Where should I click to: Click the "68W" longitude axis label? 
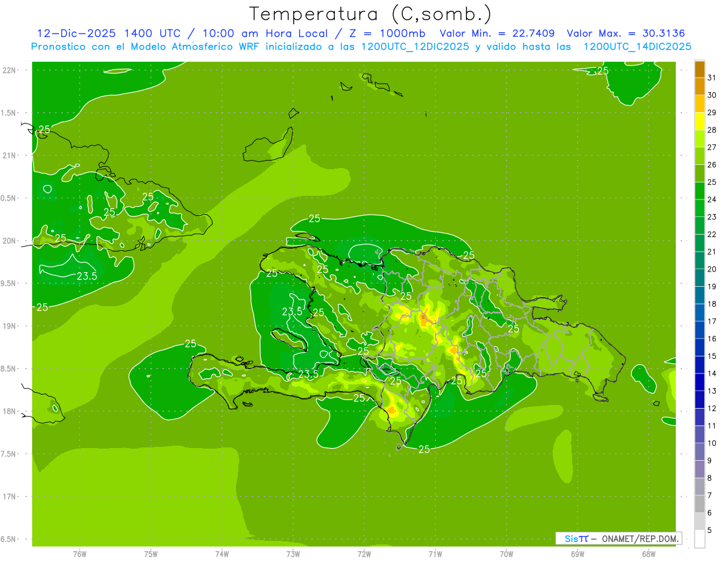point(649,554)
